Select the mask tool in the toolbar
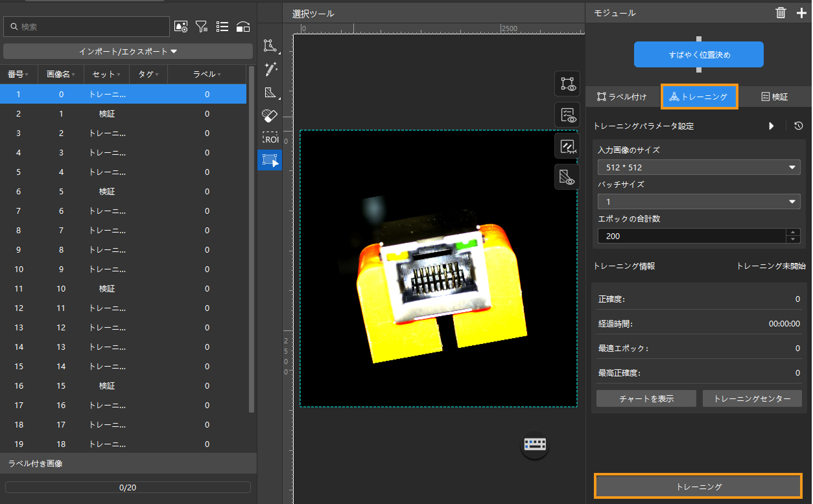The height and width of the screenshot is (504, 813). point(270,93)
